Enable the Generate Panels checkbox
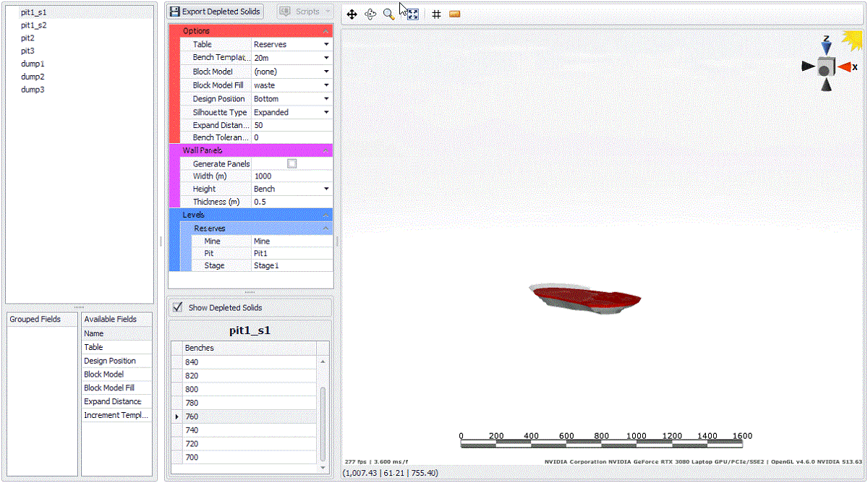This screenshot has height=483, width=868. point(292,164)
